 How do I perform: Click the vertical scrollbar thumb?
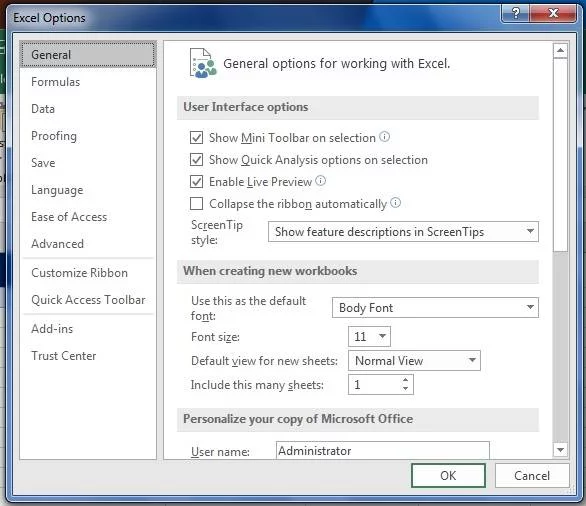tap(560, 155)
